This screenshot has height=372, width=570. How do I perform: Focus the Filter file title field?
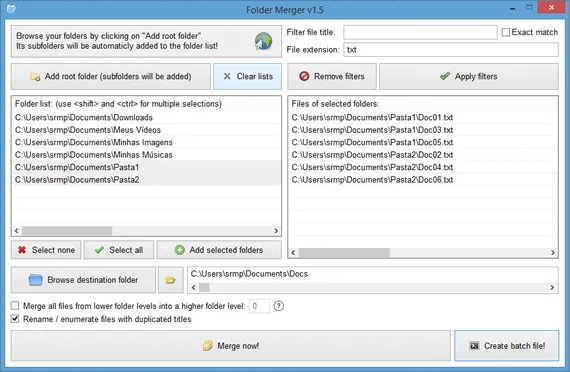420,32
